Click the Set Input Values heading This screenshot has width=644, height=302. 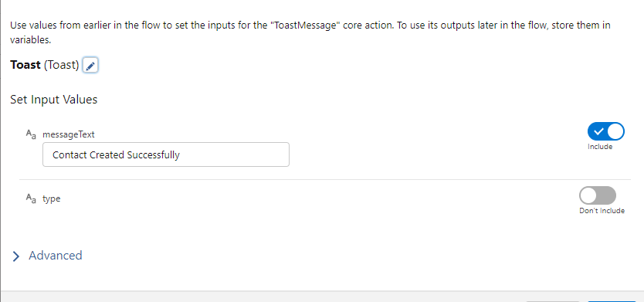tap(54, 100)
